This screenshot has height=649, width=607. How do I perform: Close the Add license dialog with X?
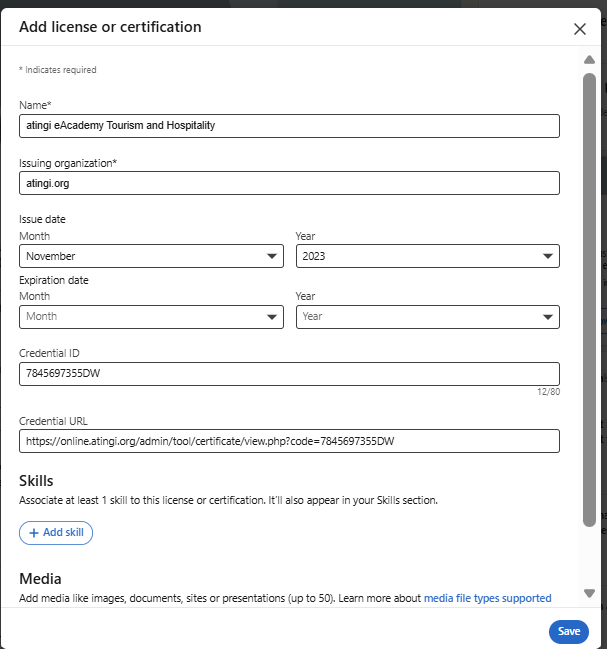coord(580,29)
